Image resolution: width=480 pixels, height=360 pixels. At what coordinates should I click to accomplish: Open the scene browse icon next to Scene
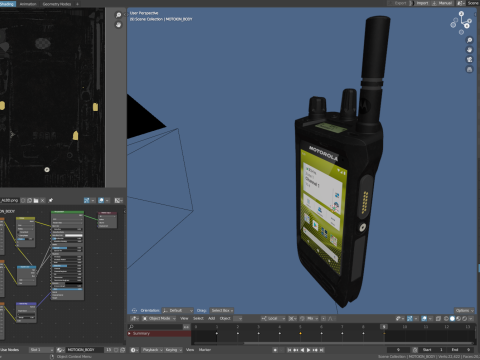(x=461, y=3)
